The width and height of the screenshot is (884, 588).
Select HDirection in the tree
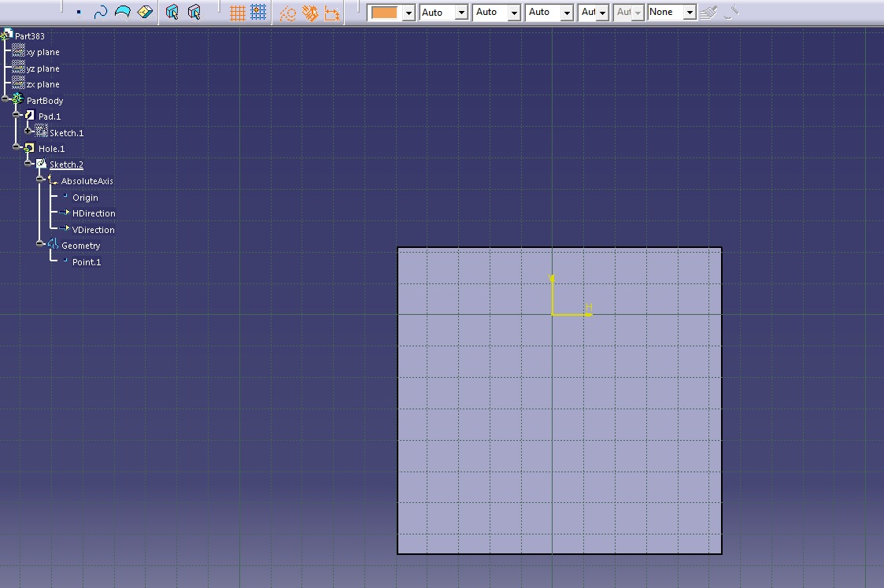94,213
